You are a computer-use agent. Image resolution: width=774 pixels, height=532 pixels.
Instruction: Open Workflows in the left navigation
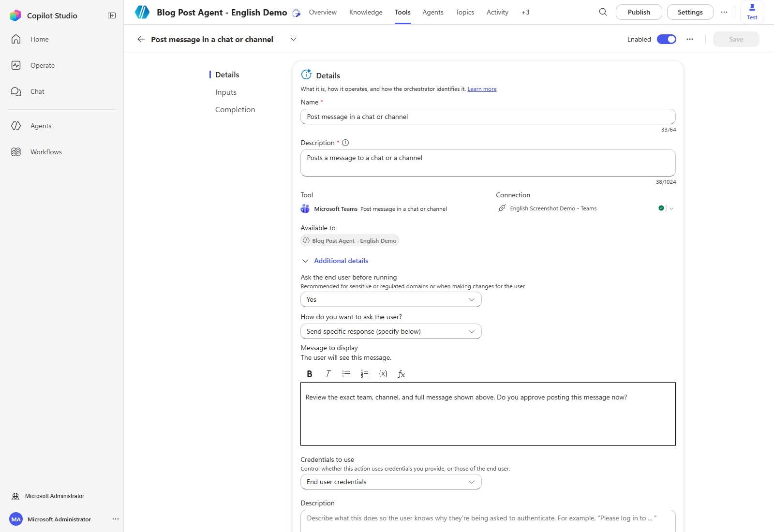pyautogui.click(x=46, y=152)
